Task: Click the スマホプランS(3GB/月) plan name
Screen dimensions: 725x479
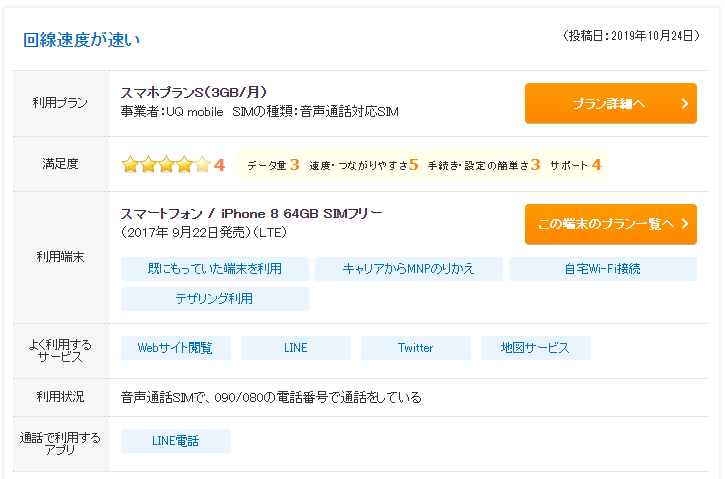Action: click(194, 92)
